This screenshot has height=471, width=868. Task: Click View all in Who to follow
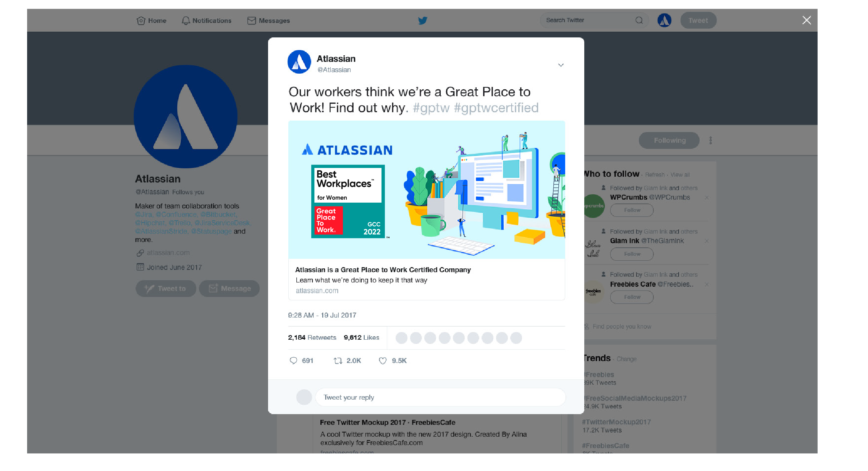680,175
